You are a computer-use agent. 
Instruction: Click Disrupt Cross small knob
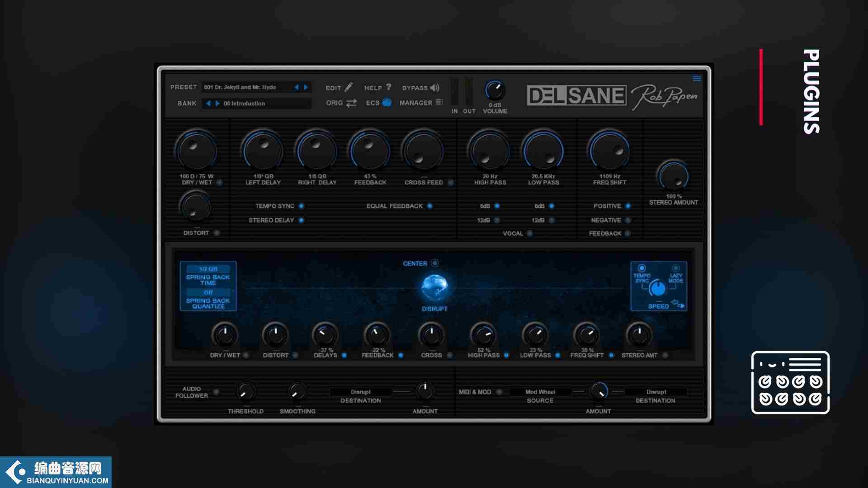coord(431,335)
